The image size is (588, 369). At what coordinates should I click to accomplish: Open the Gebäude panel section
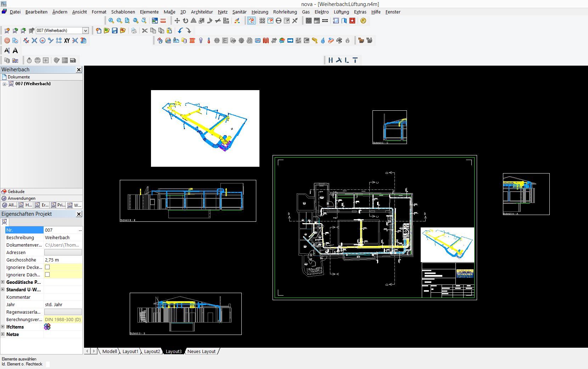click(x=16, y=192)
